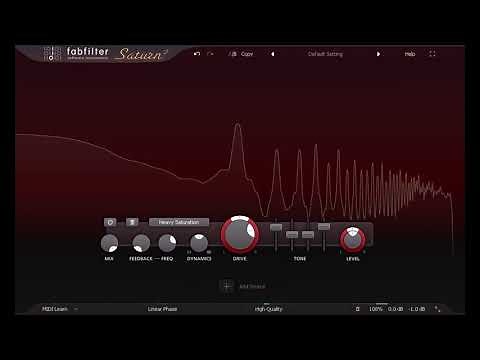Click the band solo icon button
480x360 pixels.
coord(132,222)
